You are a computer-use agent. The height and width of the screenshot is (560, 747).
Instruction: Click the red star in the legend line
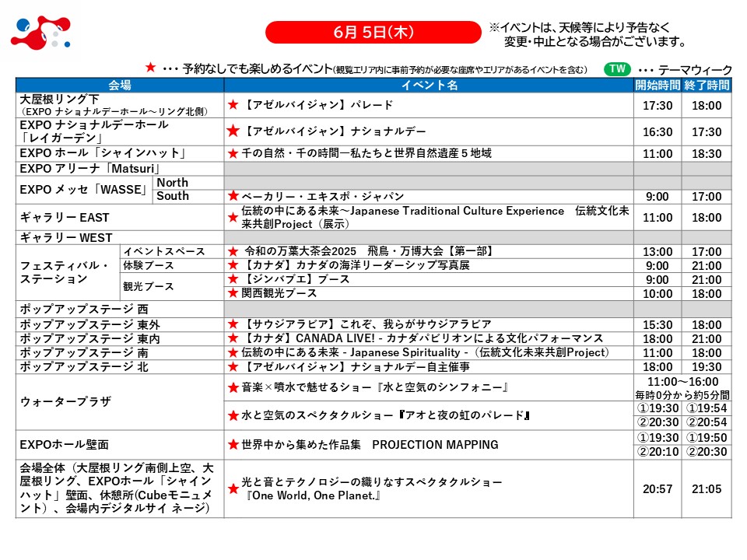151,68
